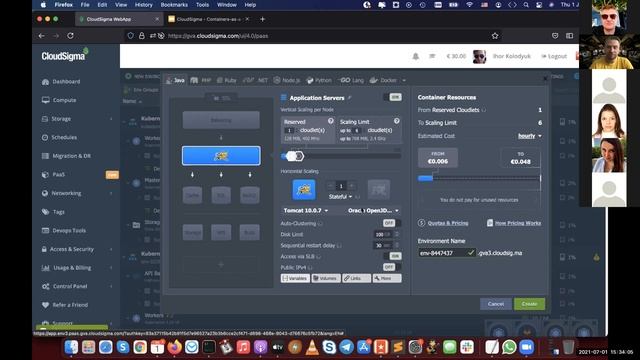Open the Stateful scaling mode dropdown
The height and width of the screenshot is (360, 640).
click(x=340, y=197)
